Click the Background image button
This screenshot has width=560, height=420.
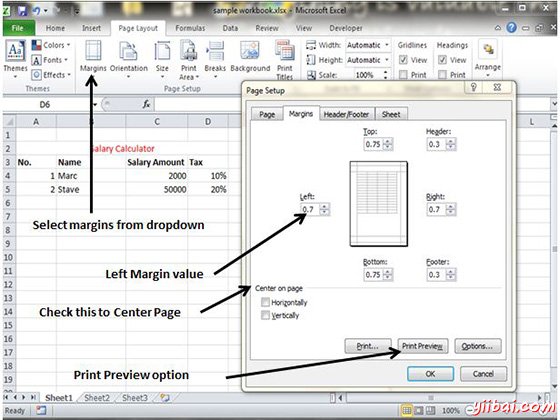click(250, 56)
